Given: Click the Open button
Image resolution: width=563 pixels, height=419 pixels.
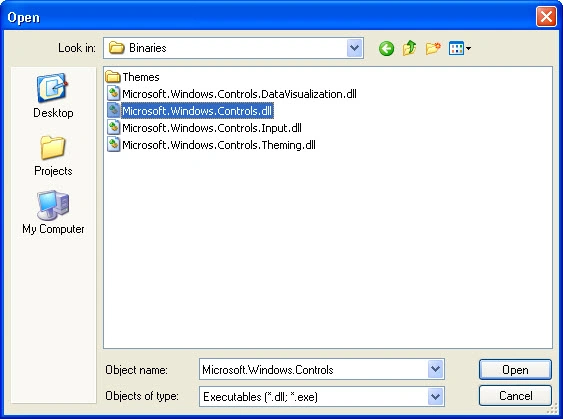Looking at the screenshot, I should coord(515,369).
